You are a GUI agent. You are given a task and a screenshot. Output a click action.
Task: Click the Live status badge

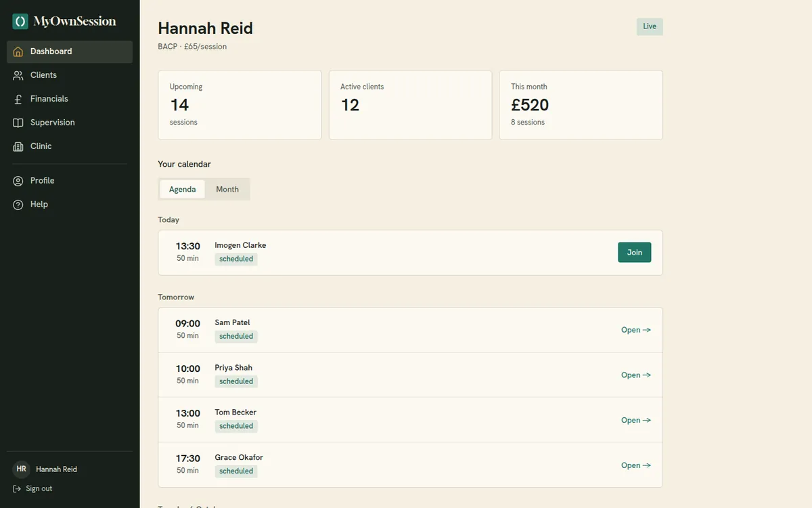click(650, 26)
